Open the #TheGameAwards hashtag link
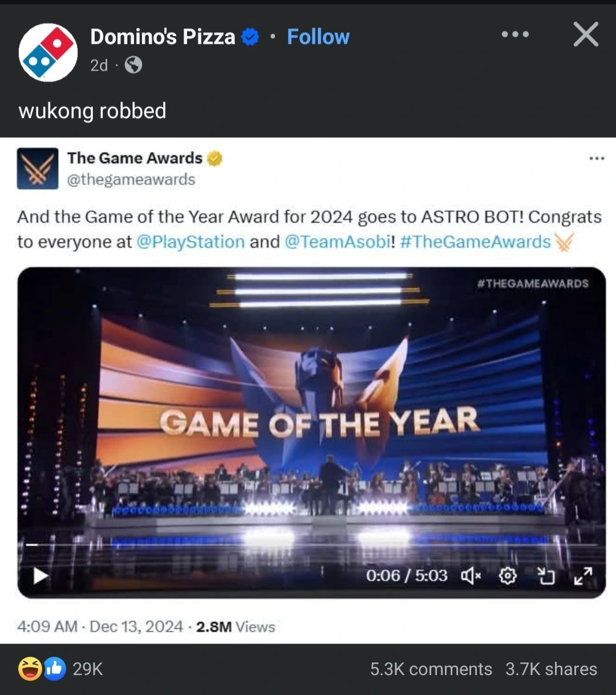Image resolution: width=616 pixels, height=695 pixels. (476, 242)
